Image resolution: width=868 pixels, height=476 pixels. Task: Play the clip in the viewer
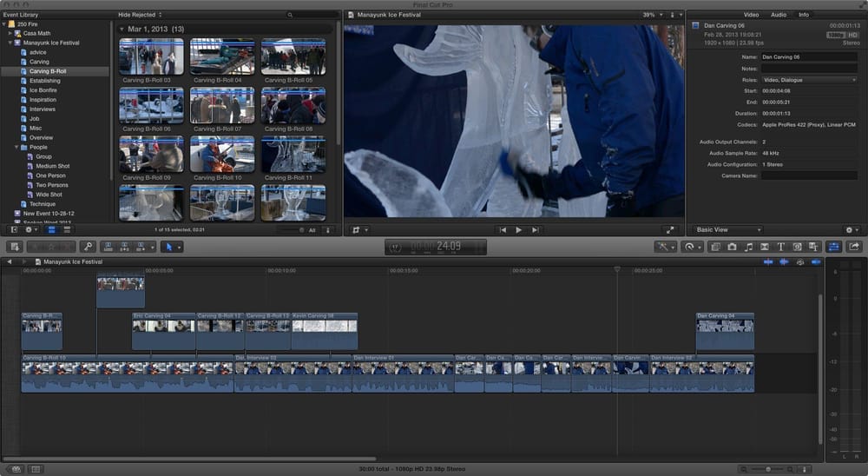coord(519,230)
